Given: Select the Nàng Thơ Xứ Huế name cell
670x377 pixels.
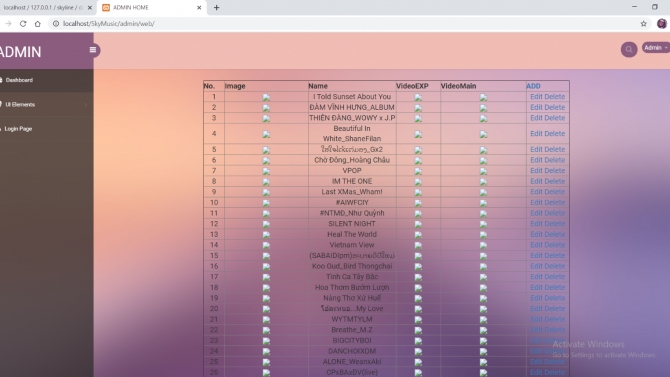Looking at the screenshot, I should (352, 298).
